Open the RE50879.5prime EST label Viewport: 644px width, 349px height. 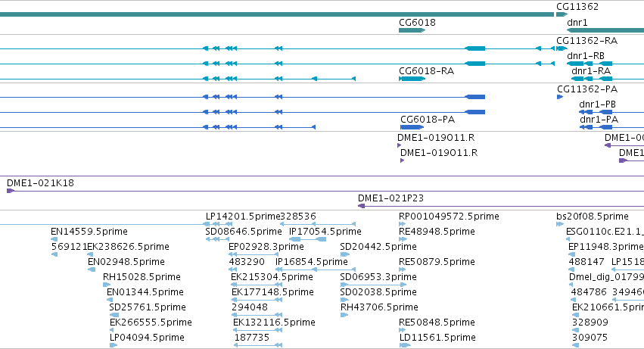point(437,262)
